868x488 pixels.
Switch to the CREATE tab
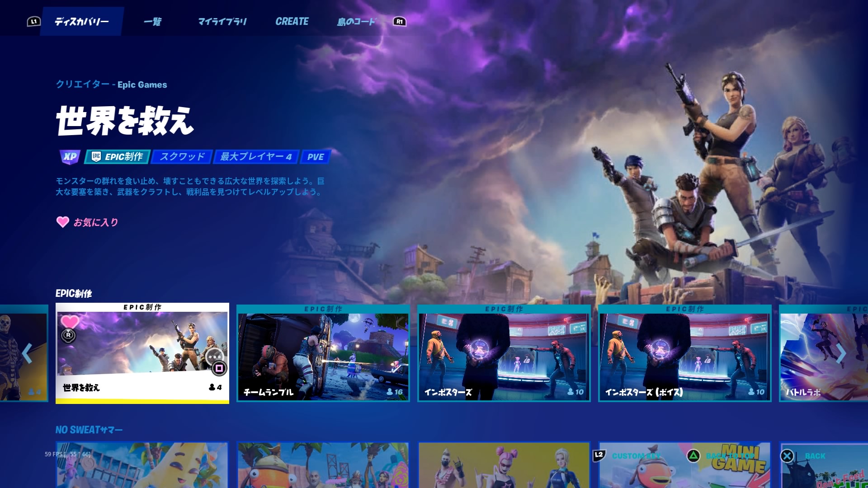tap(292, 21)
